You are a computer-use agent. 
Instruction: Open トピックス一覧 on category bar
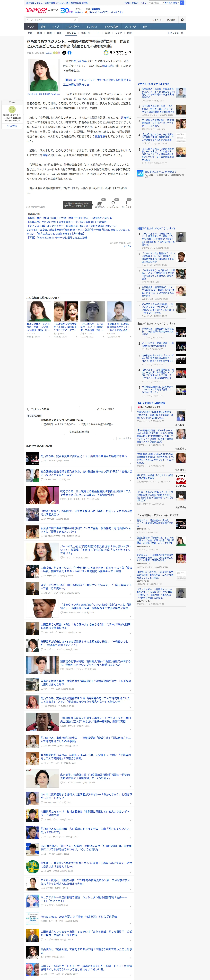(x=175, y=33)
